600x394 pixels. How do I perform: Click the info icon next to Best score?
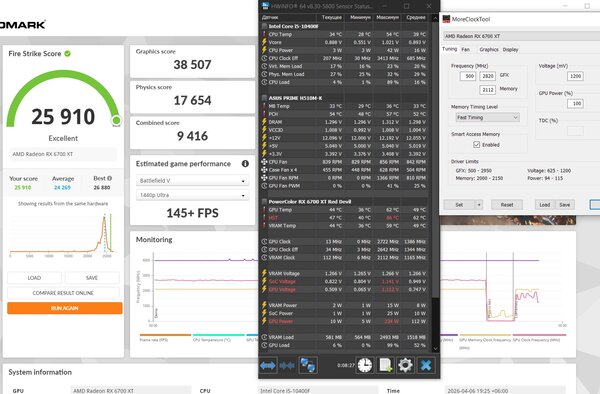point(109,178)
